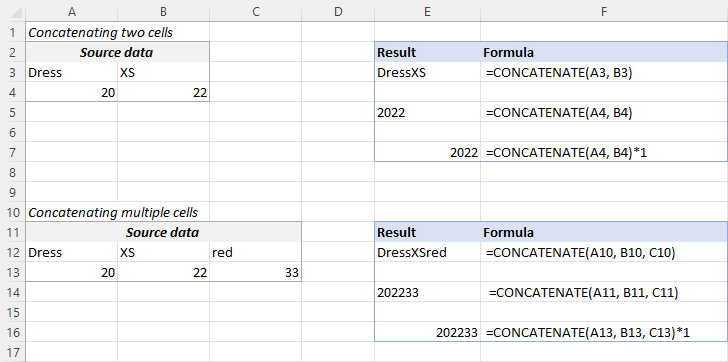
Task: Select column F header
Action: [x=604, y=12]
